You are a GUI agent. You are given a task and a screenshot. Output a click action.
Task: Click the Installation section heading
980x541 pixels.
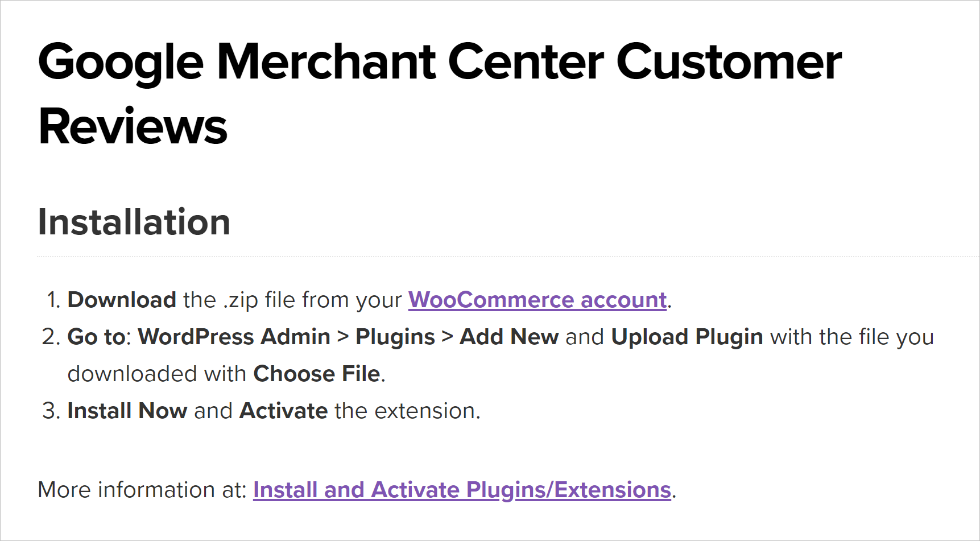134,222
